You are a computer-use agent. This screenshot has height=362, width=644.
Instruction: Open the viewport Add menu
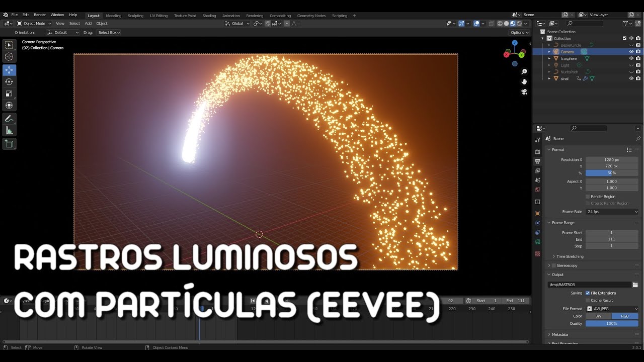88,24
